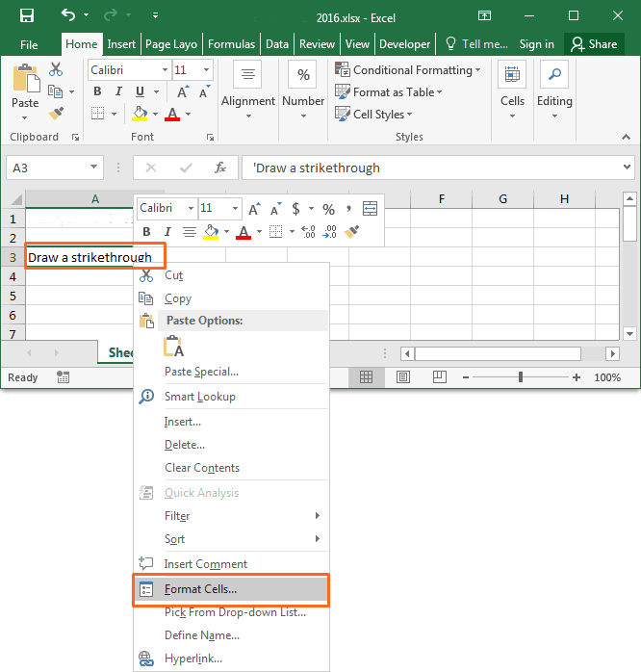Open the ribbon font name dropdown
Image resolution: width=641 pixels, height=672 pixels.
[164, 70]
